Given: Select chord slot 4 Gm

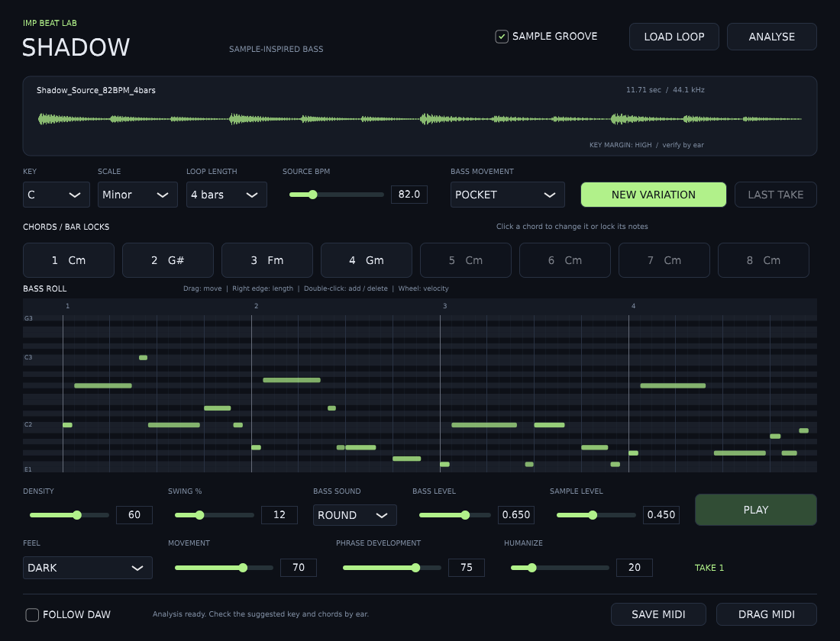Looking at the screenshot, I should tap(367, 260).
